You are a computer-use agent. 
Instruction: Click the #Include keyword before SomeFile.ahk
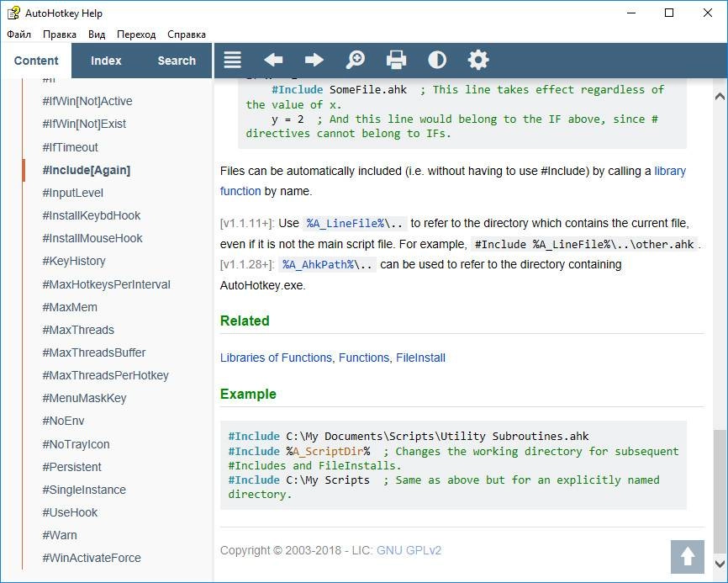click(x=297, y=90)
